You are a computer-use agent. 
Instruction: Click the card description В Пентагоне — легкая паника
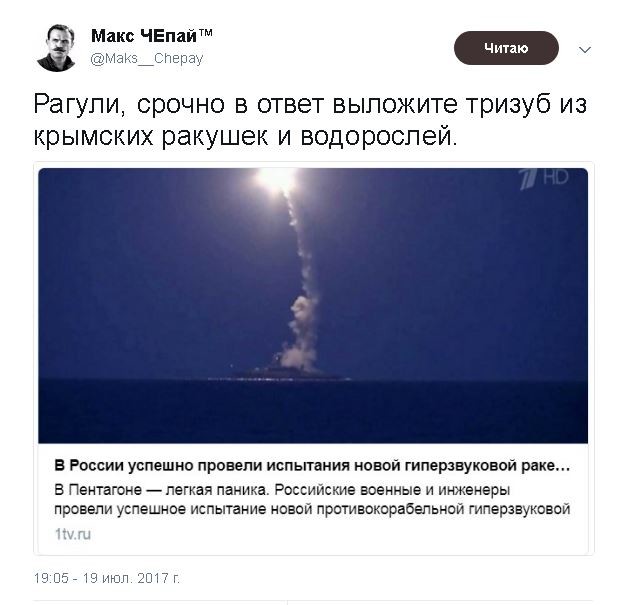tap(312, 500)
